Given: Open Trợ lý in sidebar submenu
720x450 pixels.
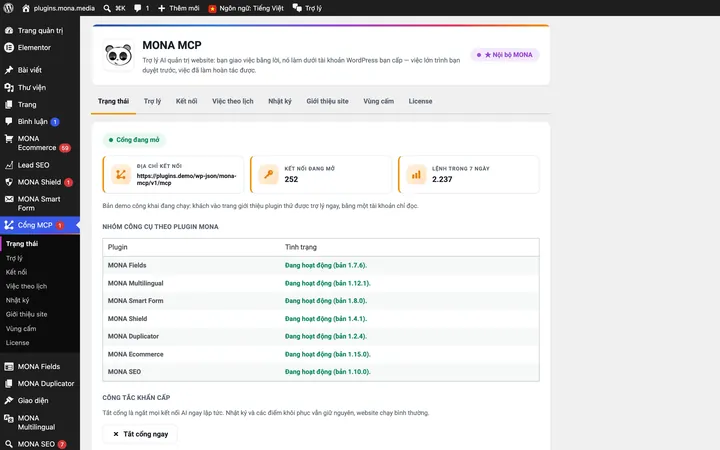Looking at the screenshot, I should tap(14, 258).
